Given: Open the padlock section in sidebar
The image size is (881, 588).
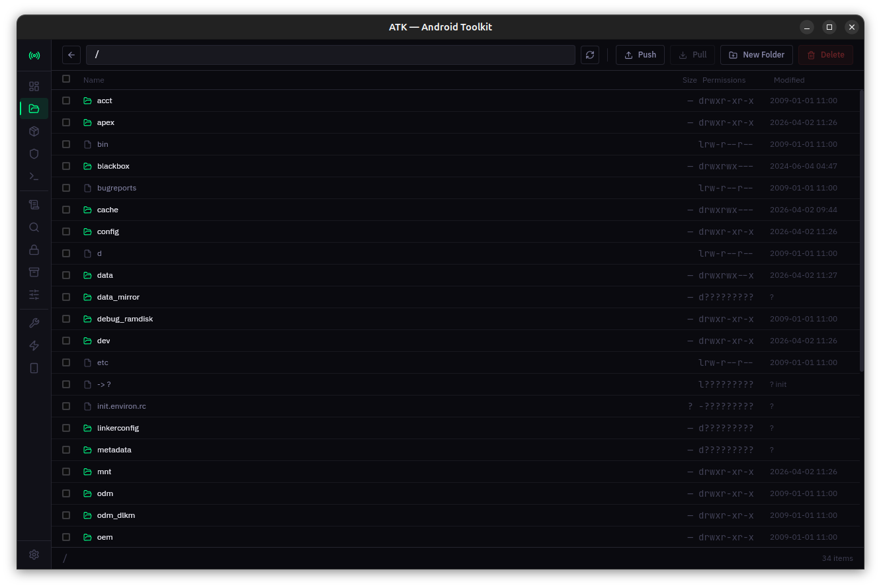Looking at the screenshot, I should pos(34,250).
